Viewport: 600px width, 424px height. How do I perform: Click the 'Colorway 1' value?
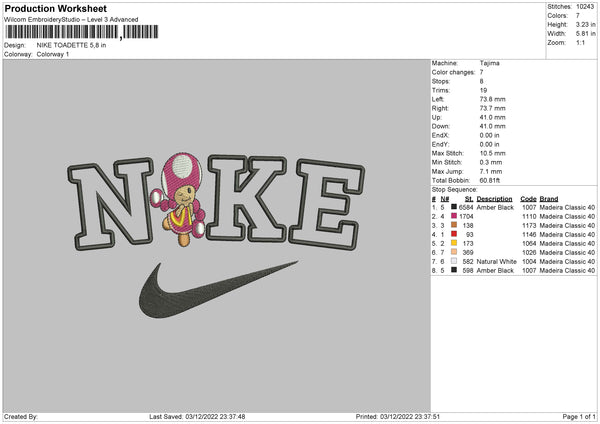pyautogui.click(x=53, y=54)
